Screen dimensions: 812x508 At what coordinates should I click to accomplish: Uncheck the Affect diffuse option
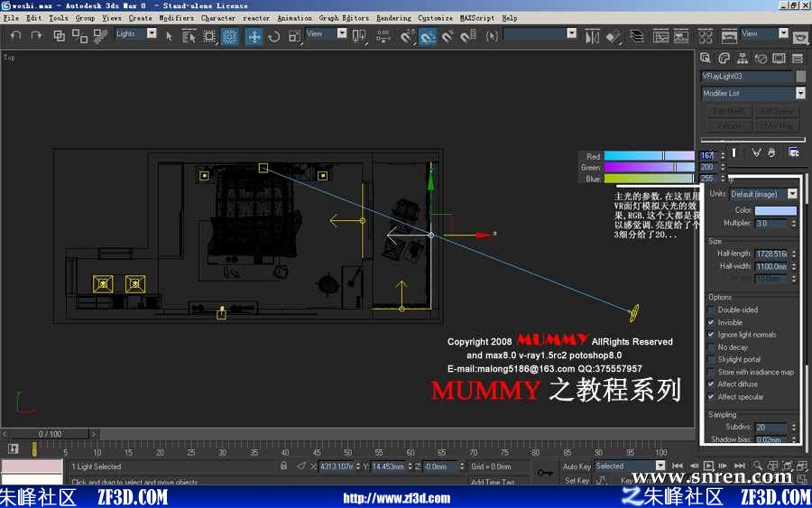pyautogui.click(x=712, y=384)
